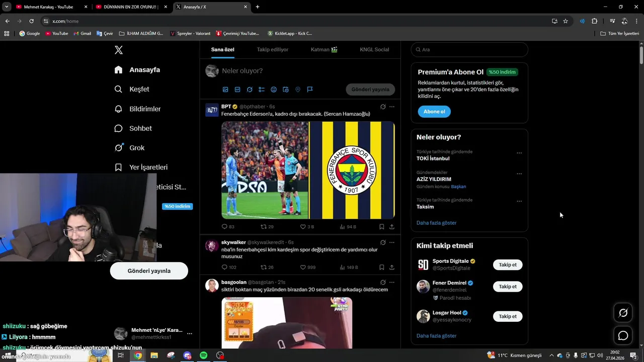The height and width of the screenshot is (362, 644).
Task: Switch to Mehmet Karakaş YouTube browser tab
Action: coord(52,7)
